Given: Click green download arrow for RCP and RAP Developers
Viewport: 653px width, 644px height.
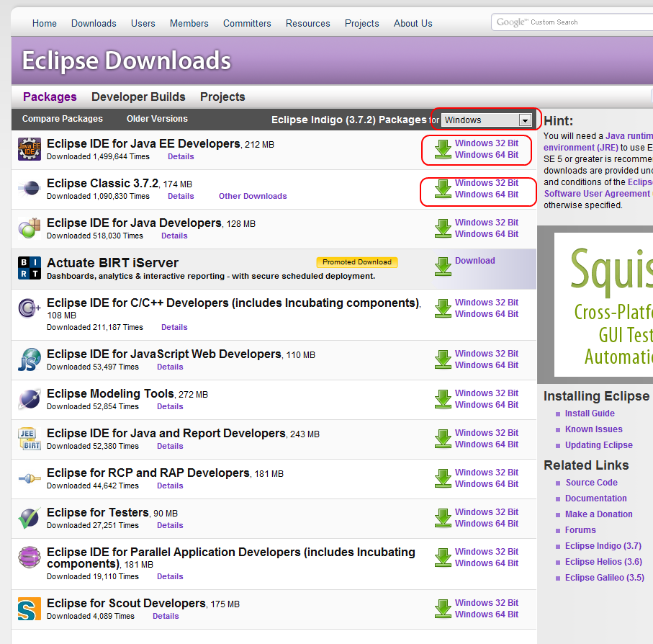Looking at the screenshot, I should pos(443,478).
